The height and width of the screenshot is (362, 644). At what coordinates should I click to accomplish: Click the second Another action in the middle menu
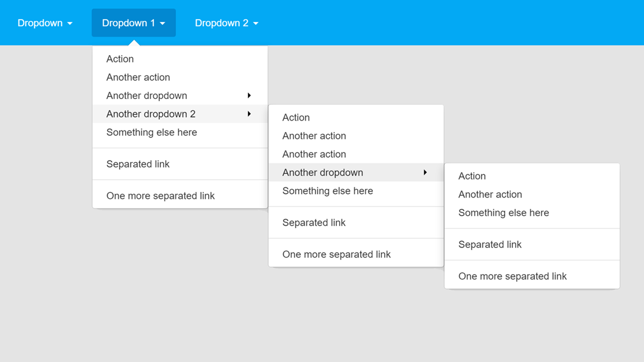314,154
